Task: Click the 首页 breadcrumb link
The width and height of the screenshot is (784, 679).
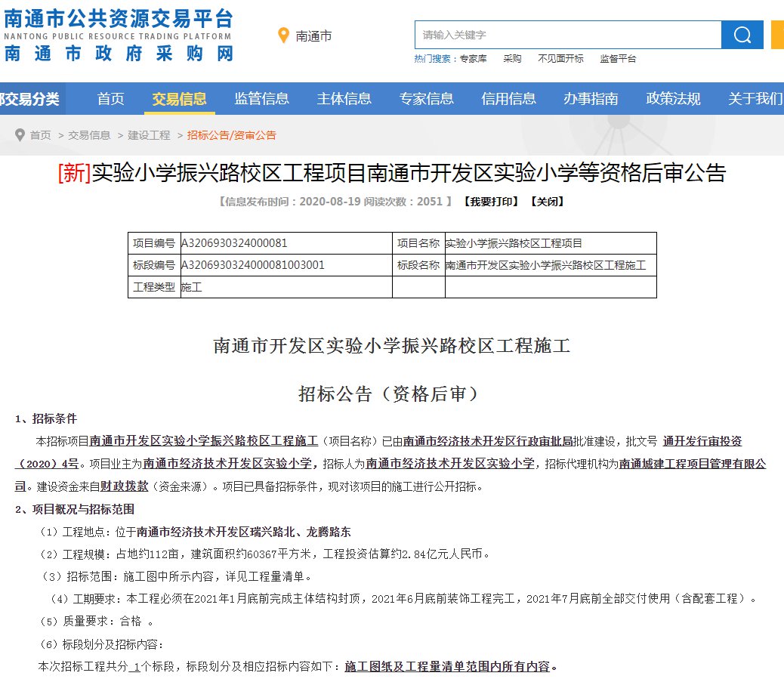Action: click(41, 135)
